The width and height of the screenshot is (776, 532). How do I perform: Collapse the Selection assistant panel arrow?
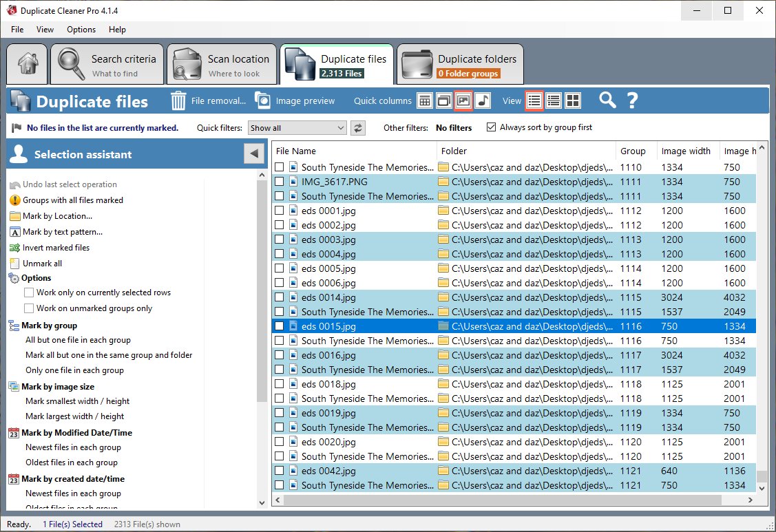pos(254,154)
